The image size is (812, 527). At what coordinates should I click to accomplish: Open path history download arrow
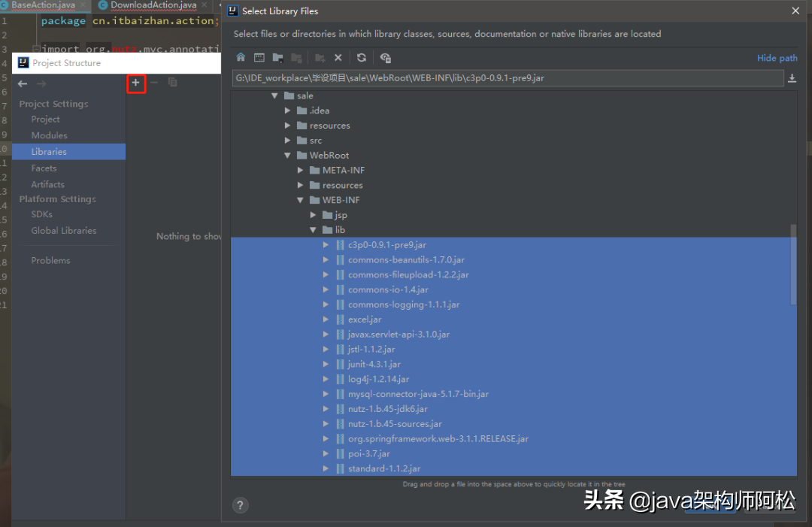tap(792, 78)
